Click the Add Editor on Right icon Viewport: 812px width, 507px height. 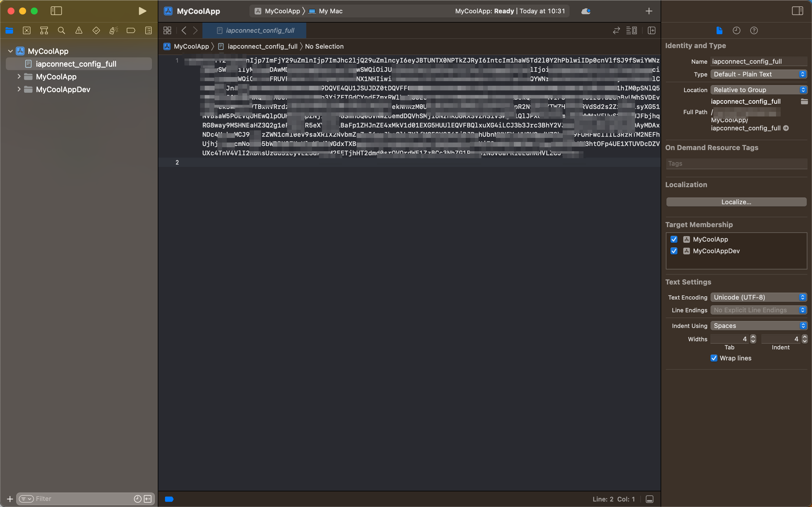tap(651, 30)
